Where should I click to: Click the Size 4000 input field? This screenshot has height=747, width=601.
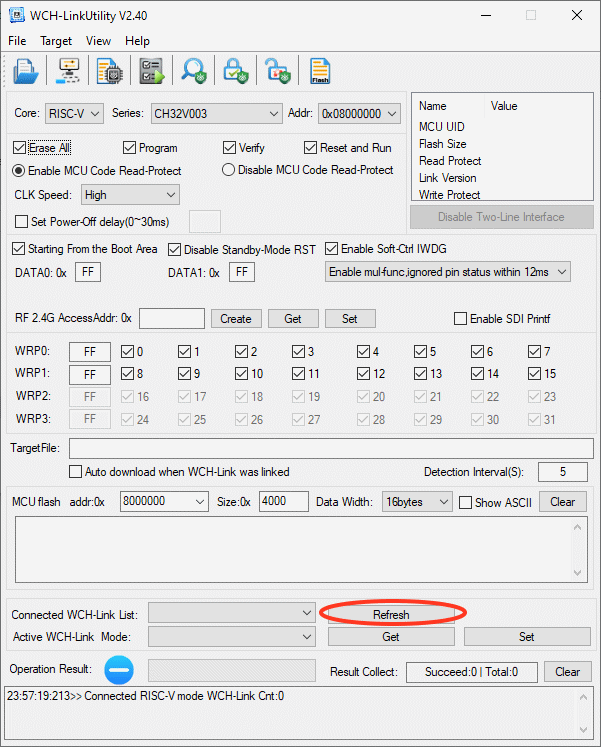click(x=284, y=502)
